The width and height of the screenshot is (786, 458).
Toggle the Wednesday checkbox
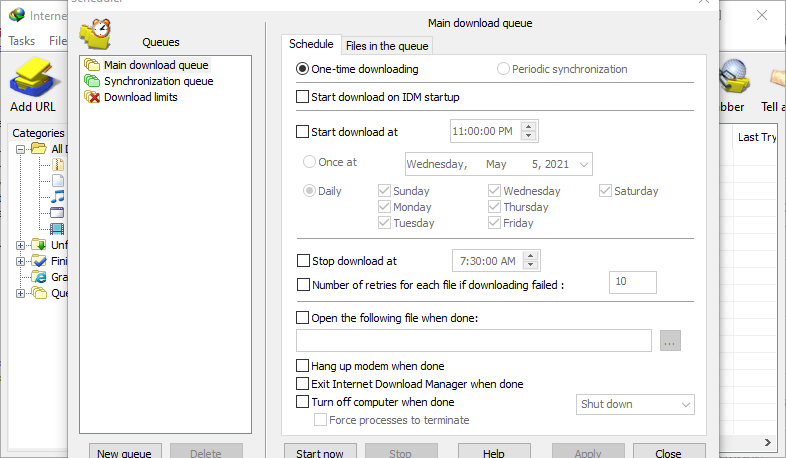(494, 191)
